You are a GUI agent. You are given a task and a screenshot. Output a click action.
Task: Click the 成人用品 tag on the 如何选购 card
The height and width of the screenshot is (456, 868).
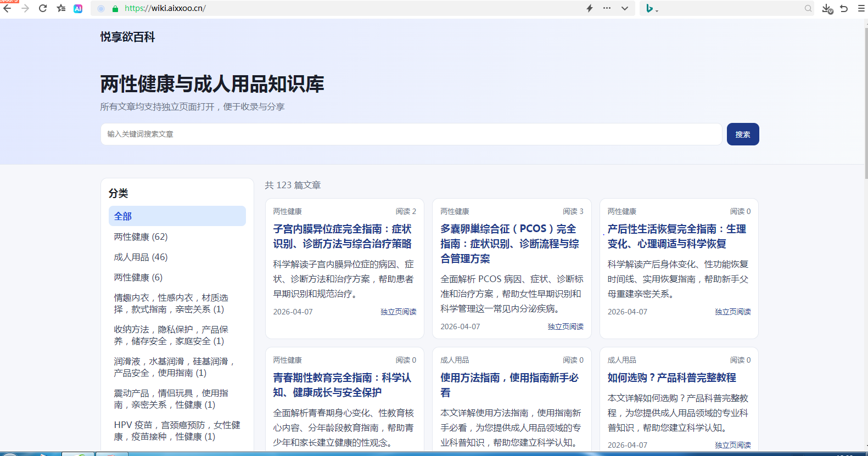621,360
